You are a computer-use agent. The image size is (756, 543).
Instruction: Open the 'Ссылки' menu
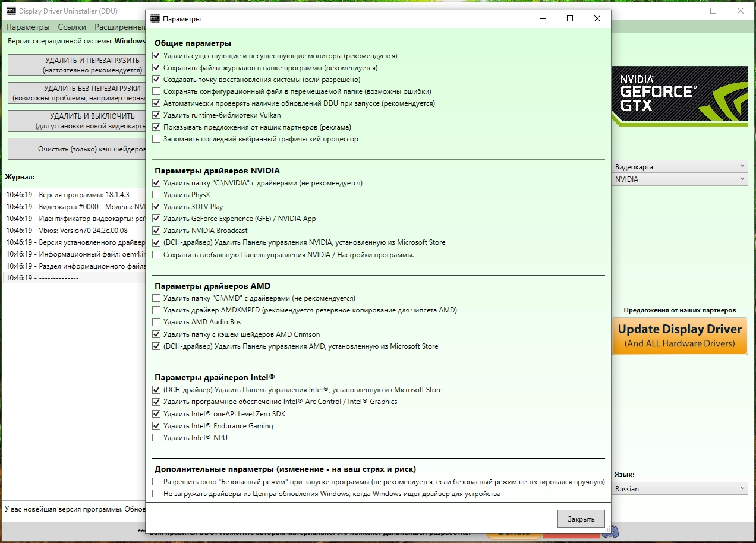pyautogui.click(x=72, y=27)
